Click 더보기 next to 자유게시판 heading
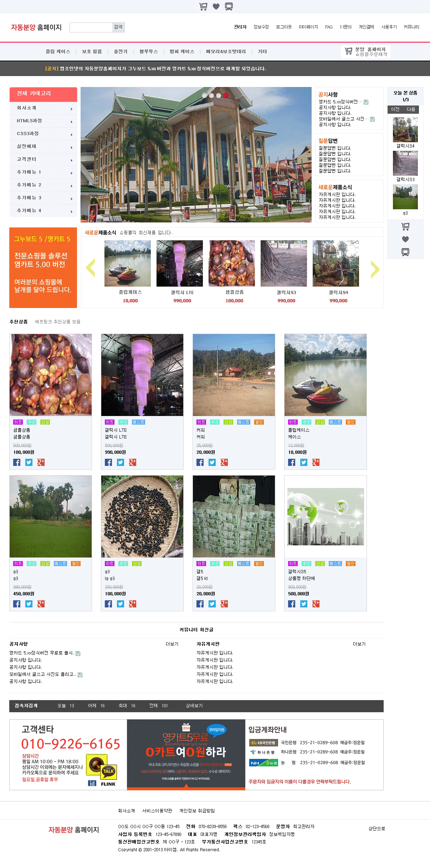Screen dimensions: 430x868 point(359,644)
